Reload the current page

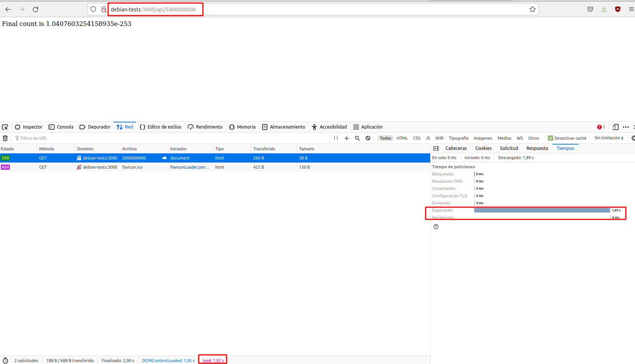36,10
